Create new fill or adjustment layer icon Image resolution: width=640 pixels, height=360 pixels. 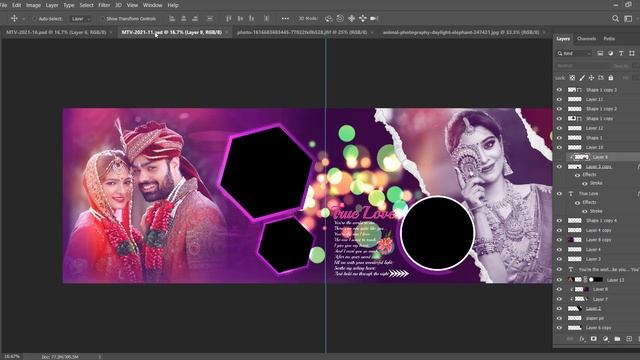click(x=605, y=339)
